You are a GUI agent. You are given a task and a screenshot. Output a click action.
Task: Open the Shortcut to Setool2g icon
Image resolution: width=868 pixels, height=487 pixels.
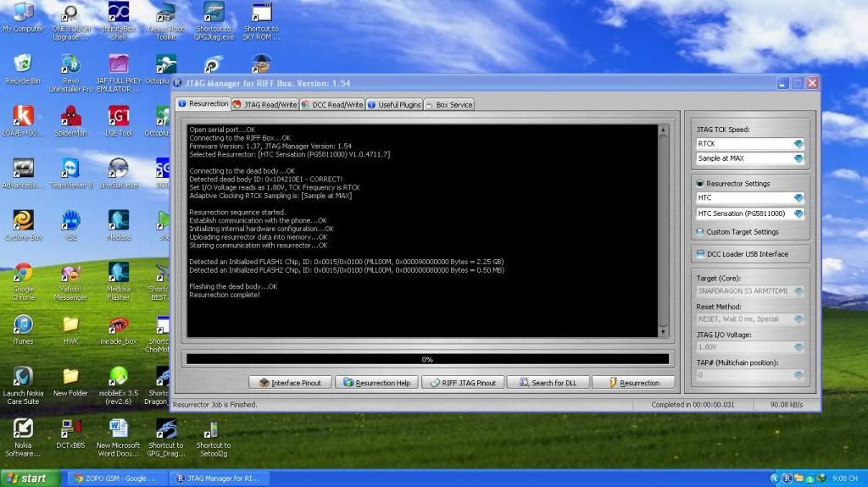[x=214, y=437]
